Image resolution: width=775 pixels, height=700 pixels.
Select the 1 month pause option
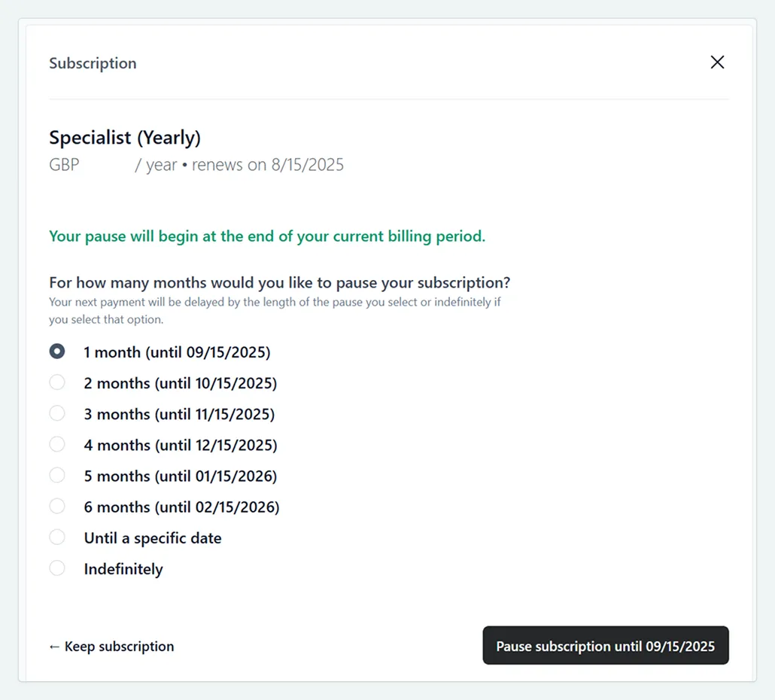(57, 352)
